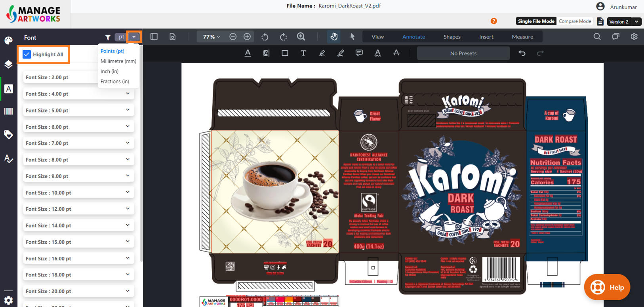
Task: Click the Arunkumar username
Action: (623, 7)
